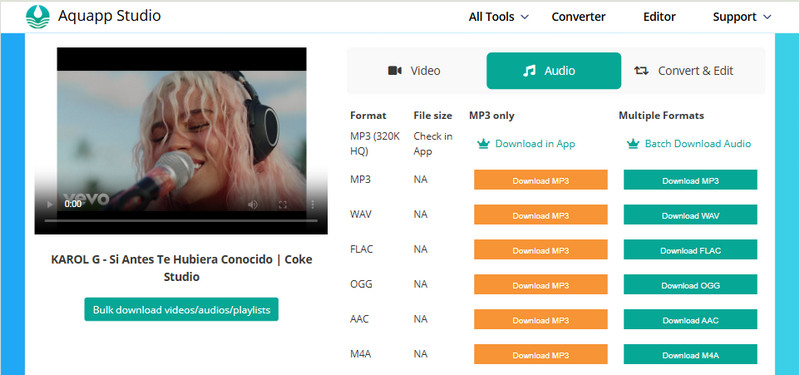The width and height of the screenshot is (800, 375).
Task: Click the 'MP3 only' column header
Action: coord(491,115)
